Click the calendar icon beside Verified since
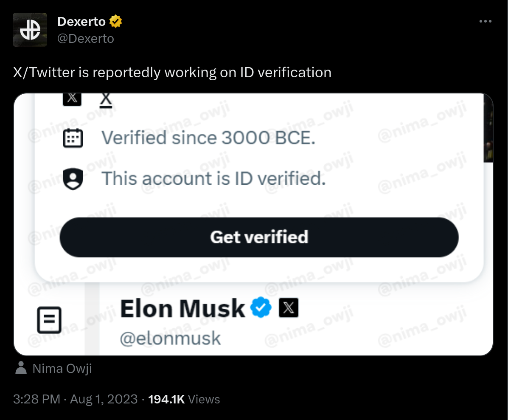 [x=73, y=138]
